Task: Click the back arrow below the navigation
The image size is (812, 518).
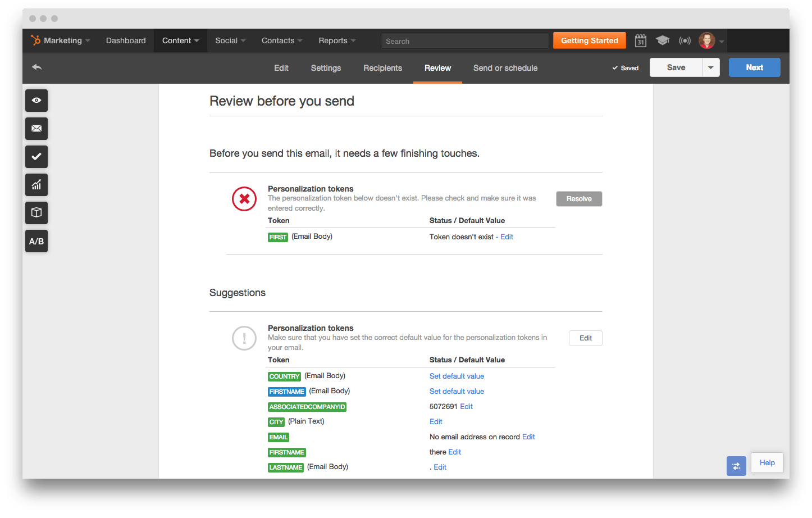Action: click(37, 66)
